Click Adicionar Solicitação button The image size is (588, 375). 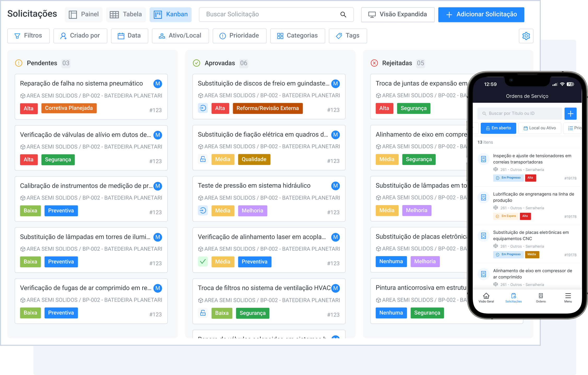click(481, 15)
